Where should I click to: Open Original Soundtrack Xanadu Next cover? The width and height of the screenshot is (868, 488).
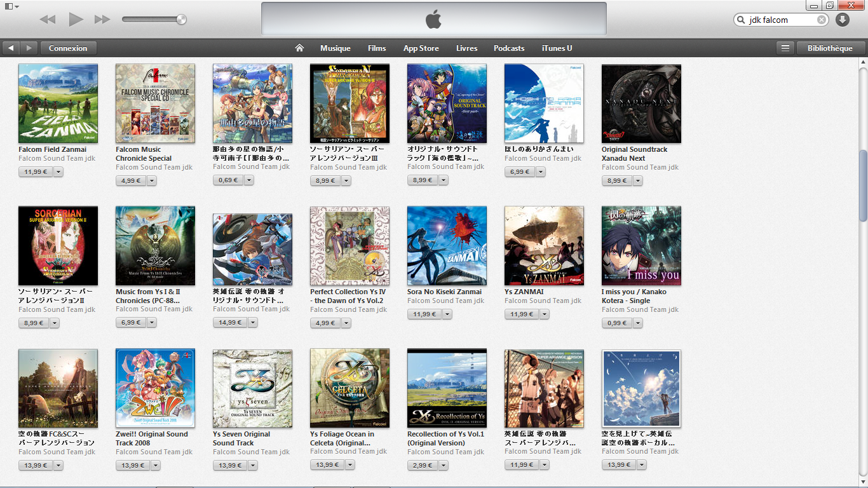641,104
